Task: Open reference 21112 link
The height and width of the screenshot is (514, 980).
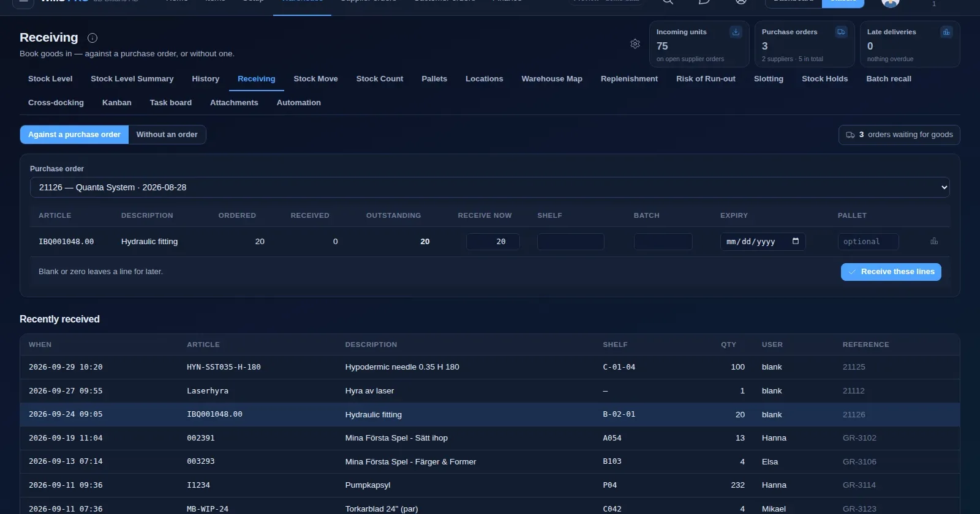Action: [854, 391]
